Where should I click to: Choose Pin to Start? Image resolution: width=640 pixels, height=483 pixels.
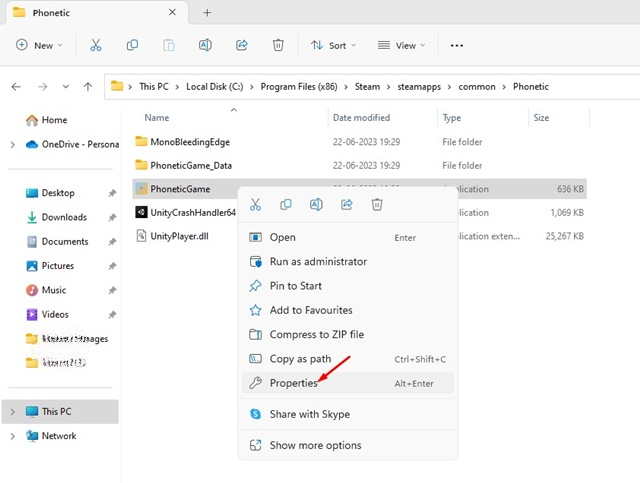tap(347, 286)
